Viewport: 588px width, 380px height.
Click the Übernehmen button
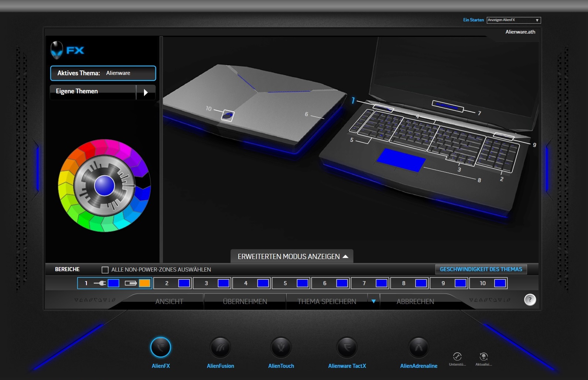tap(245, 301)
